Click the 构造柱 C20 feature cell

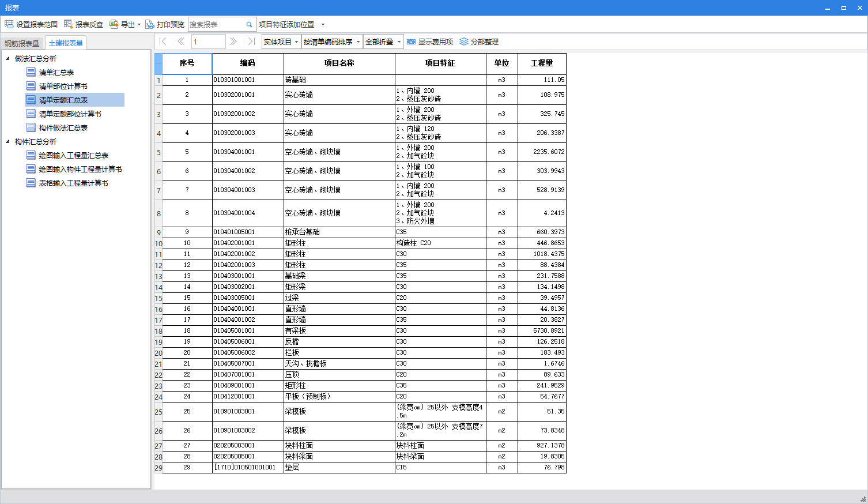click(440, 243)
